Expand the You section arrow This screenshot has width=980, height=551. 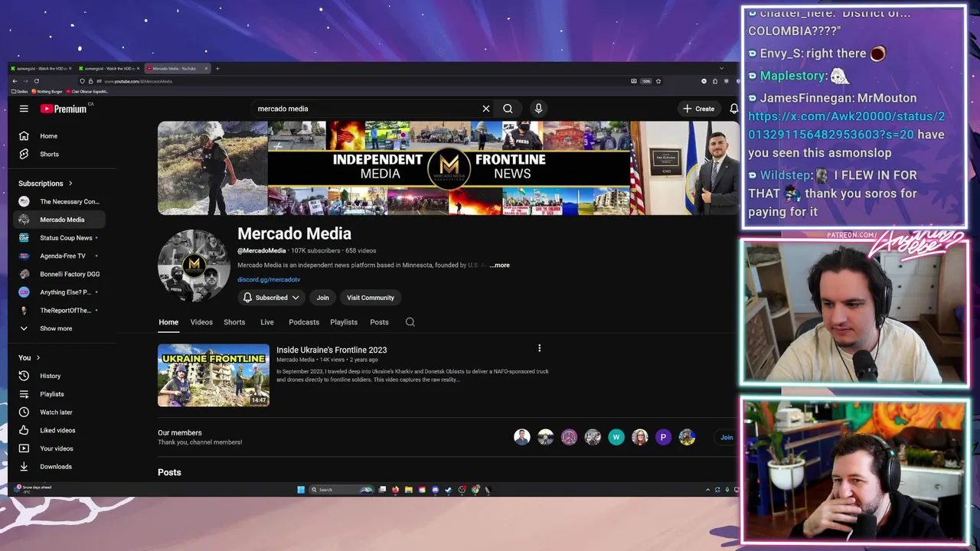[x=38, y=357]
